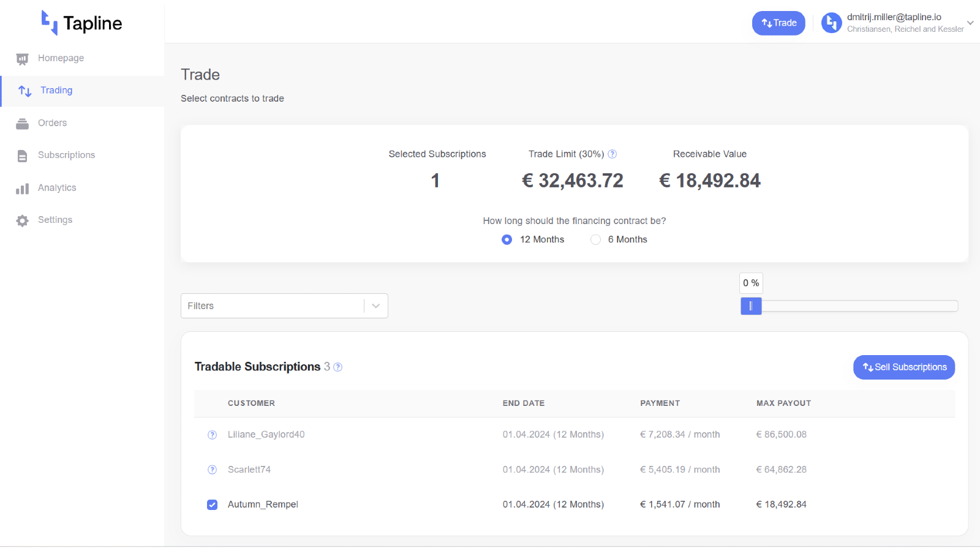The image size is (980, 551).
Task: Click the Homepage presentation icon in sidebar
Action: [x=23, y=59]
